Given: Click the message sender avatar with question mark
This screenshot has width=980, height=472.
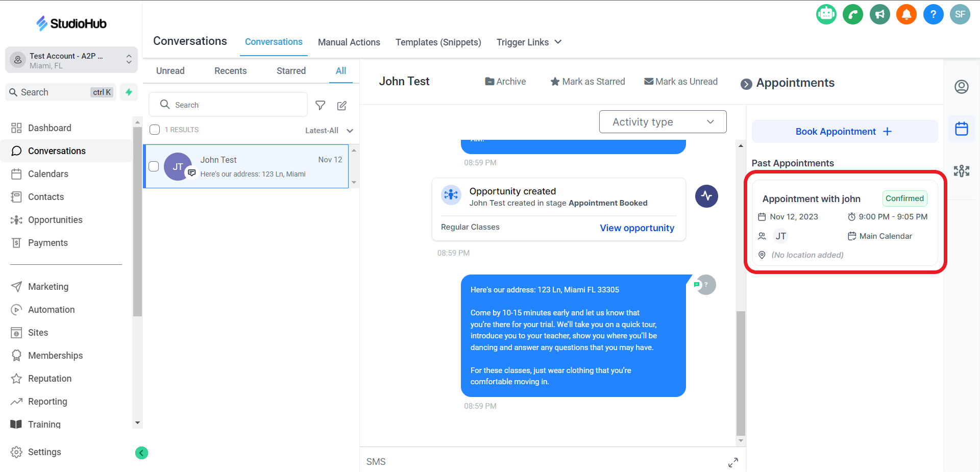Looking at the screenshot, I should pos(706,285).
